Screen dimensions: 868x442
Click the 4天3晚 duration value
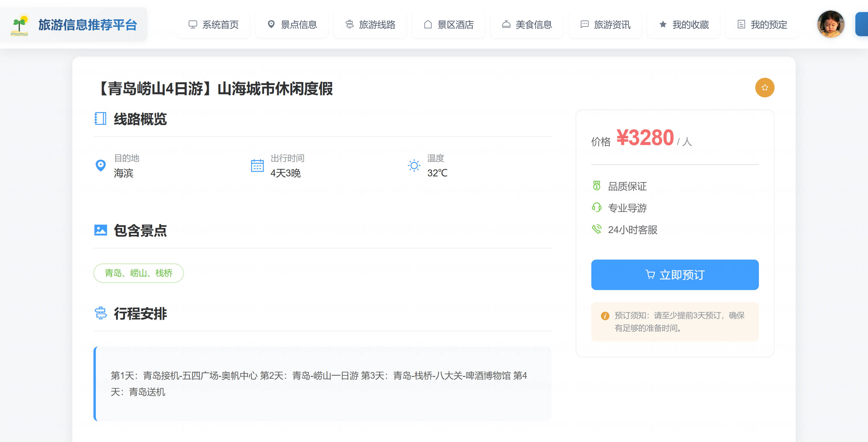click(285, 173)
